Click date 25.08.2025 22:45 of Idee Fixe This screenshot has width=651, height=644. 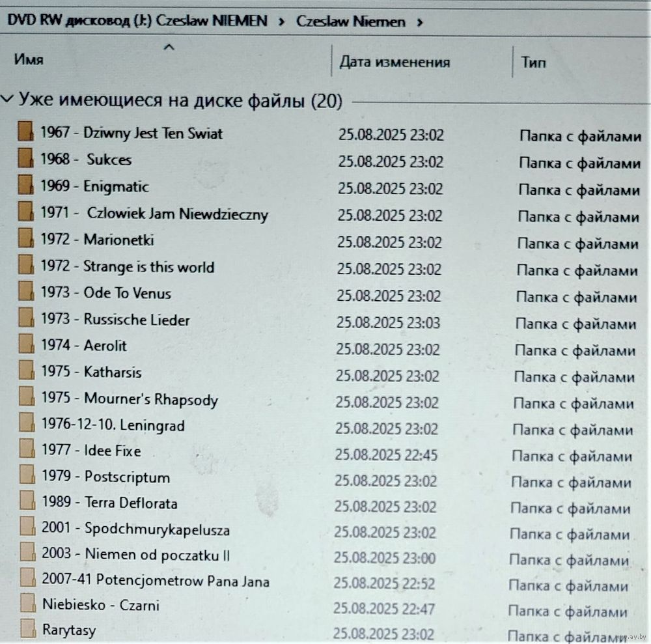point(386,455)
